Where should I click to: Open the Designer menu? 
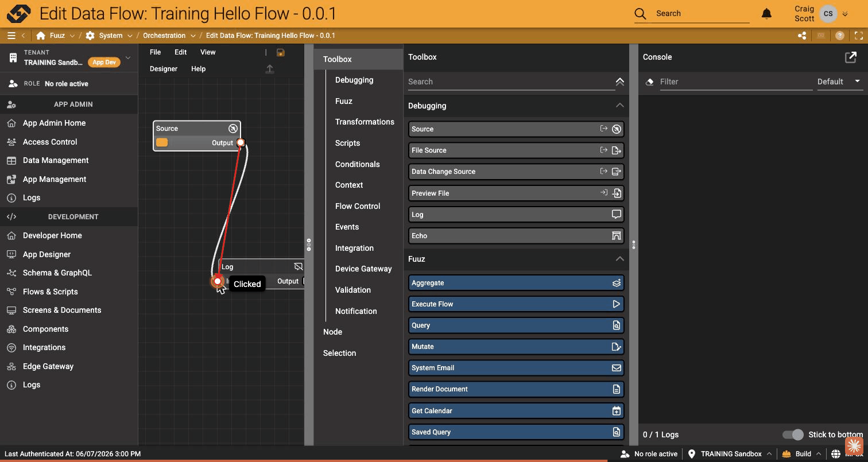click(164, 69)
